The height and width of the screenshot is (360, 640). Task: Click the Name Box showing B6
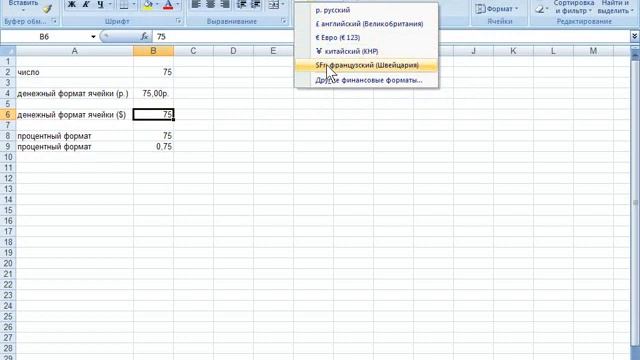pyautogui.click(x=44, y=37)
